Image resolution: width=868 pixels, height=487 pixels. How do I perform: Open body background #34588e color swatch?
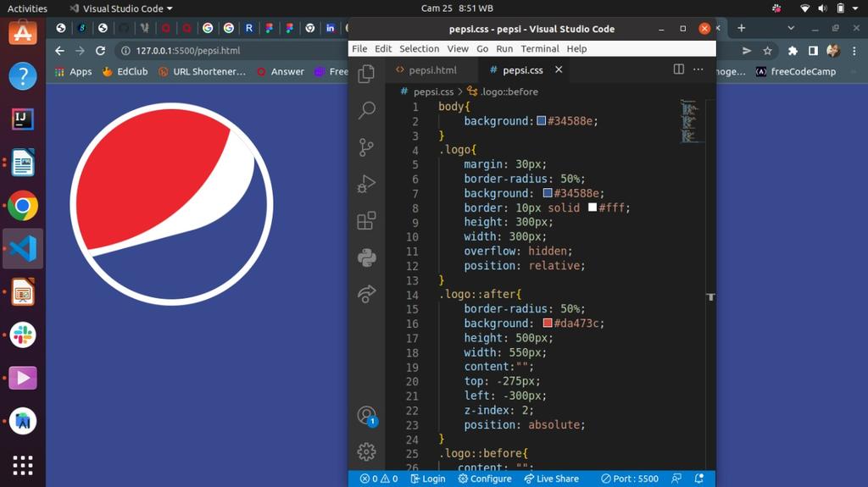click(x=542, y=120)
